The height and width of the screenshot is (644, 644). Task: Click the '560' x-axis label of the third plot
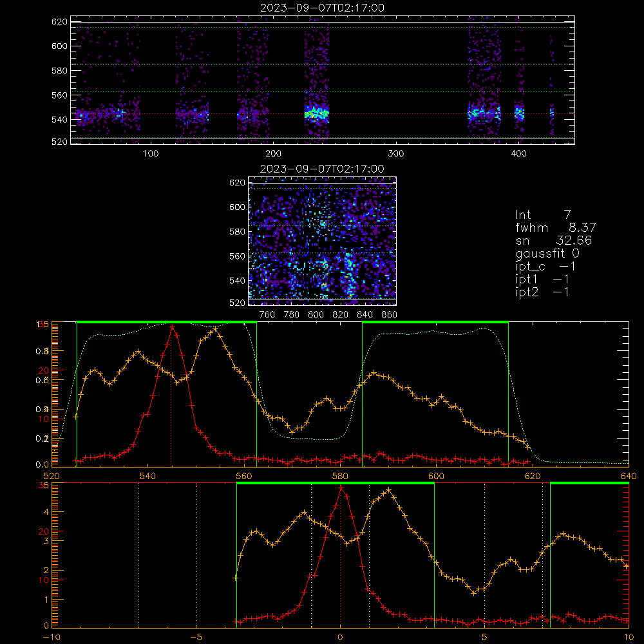tap(244, 476)
